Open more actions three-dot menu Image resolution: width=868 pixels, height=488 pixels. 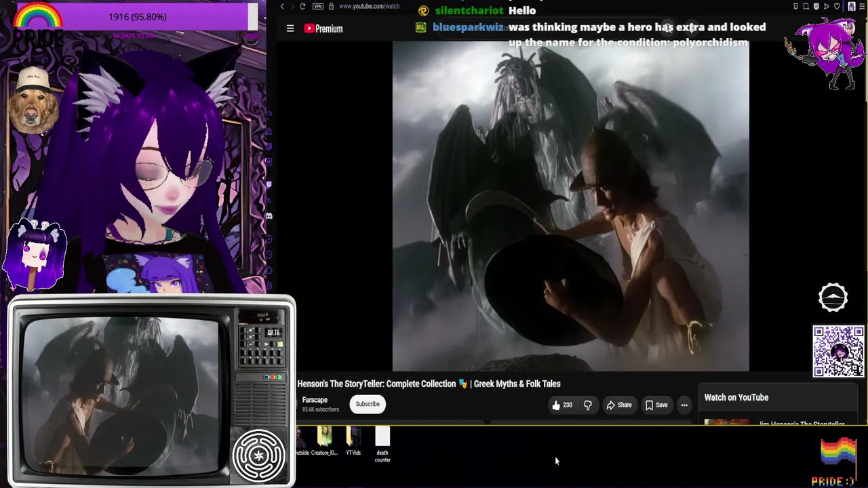click(x=684, y=405)
